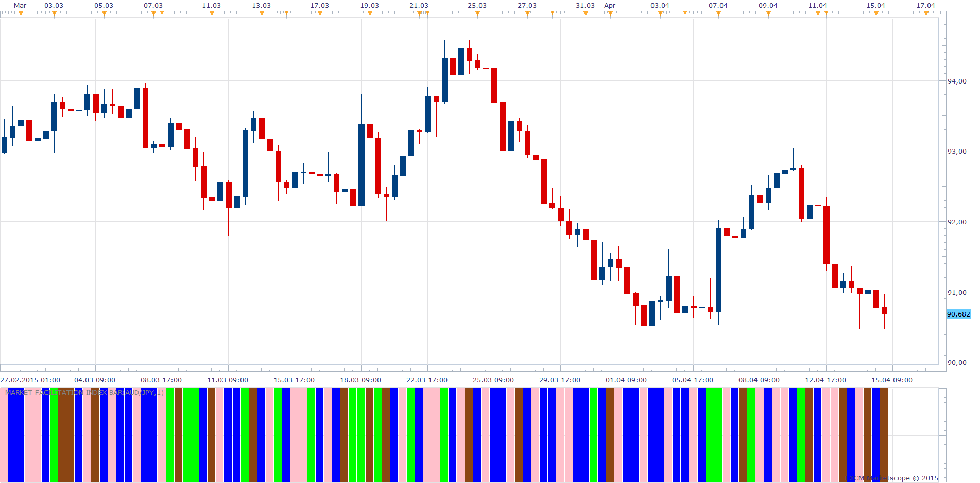
Task: Select the 11.03 09:00 time label
Action: (228, 380)
